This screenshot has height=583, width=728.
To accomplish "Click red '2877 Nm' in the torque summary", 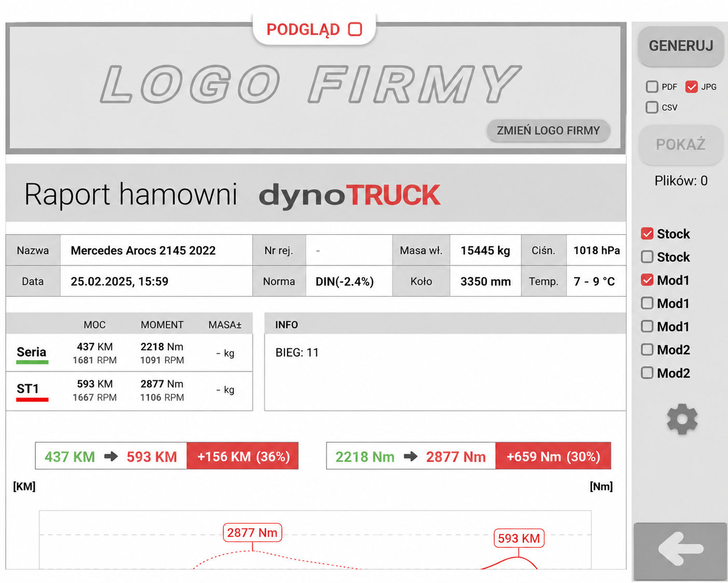I will pyautogui.click(x=456, y=457).
